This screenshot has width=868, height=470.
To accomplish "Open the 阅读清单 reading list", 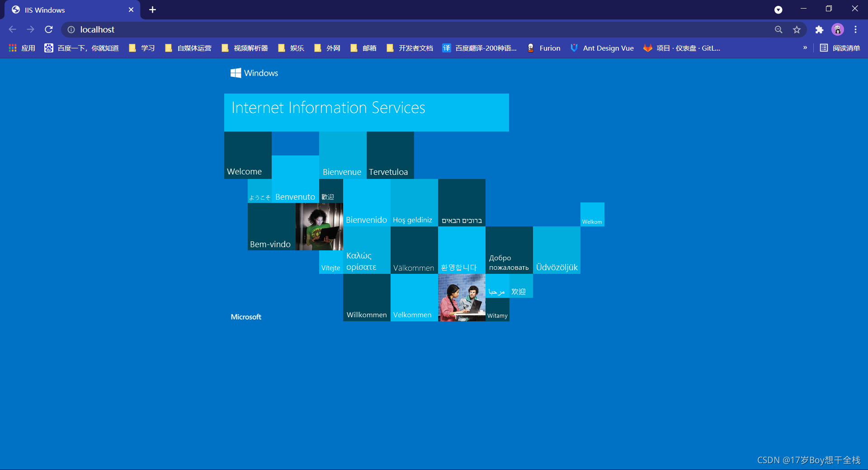I will click(840, 48).
